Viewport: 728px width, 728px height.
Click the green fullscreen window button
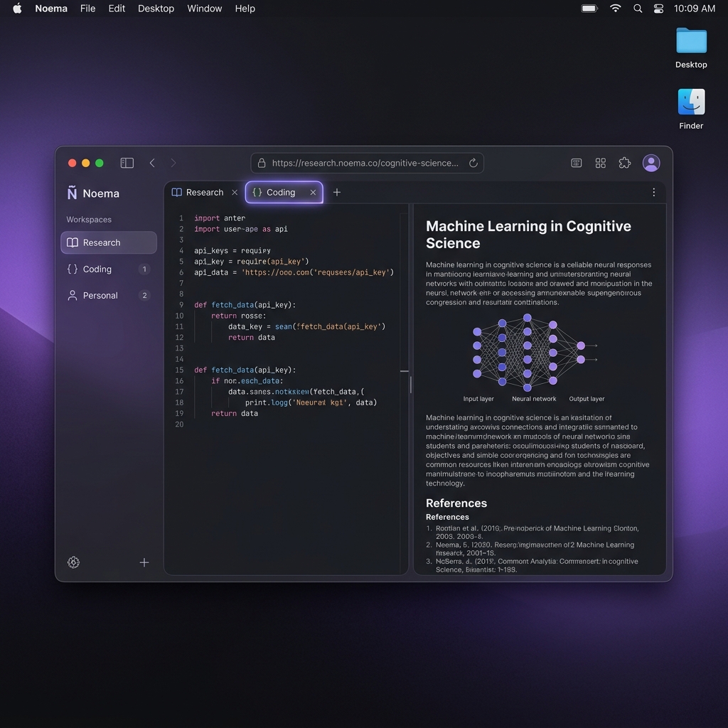point(100,163)
